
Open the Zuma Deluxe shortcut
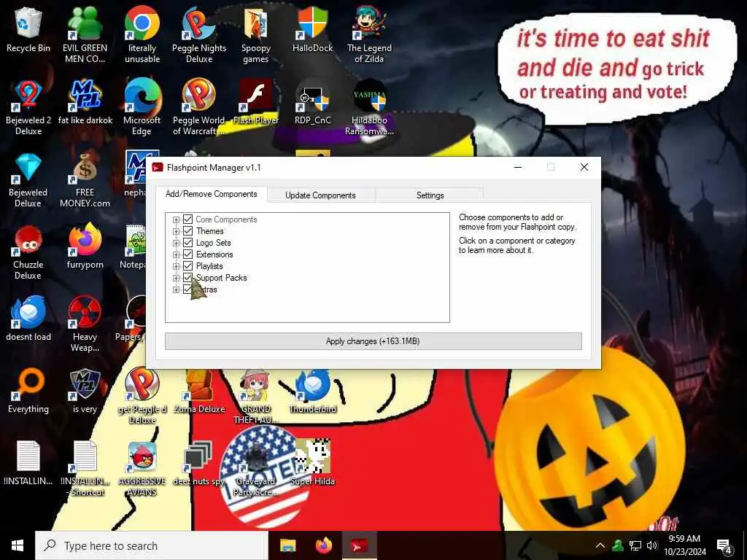click(199, 392)
